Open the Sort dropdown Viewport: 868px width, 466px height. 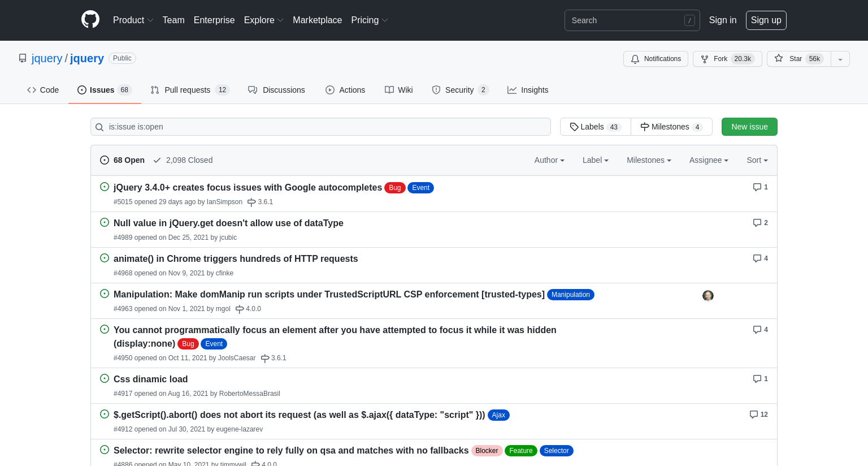click(x=757, y=160)
